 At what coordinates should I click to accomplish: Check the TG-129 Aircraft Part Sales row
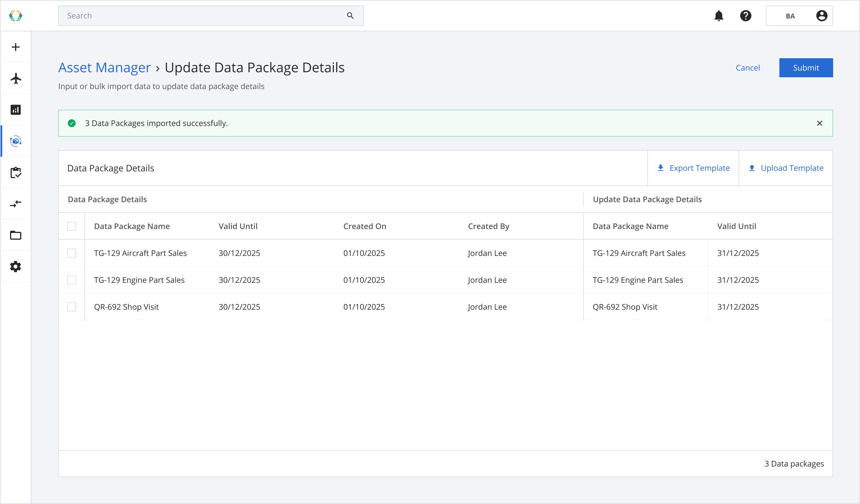point(72,253)
